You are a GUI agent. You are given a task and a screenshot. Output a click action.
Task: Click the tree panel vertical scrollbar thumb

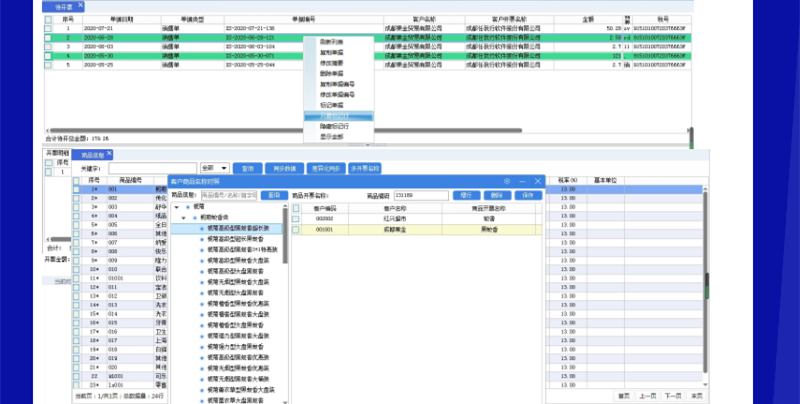coord(285,236)
